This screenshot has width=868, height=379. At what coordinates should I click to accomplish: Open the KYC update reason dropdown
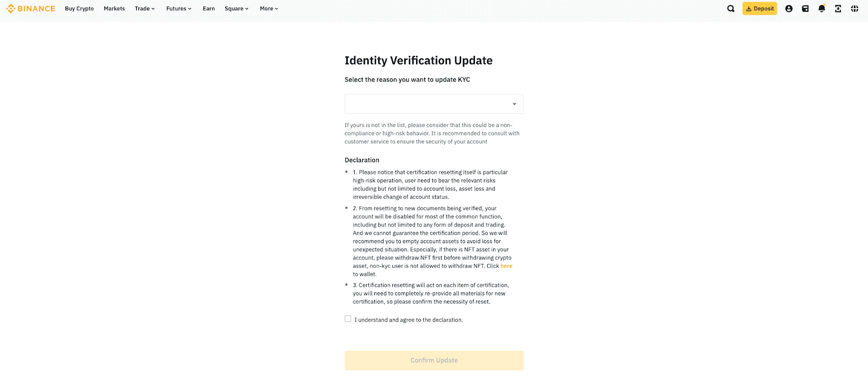click(434, 104)
